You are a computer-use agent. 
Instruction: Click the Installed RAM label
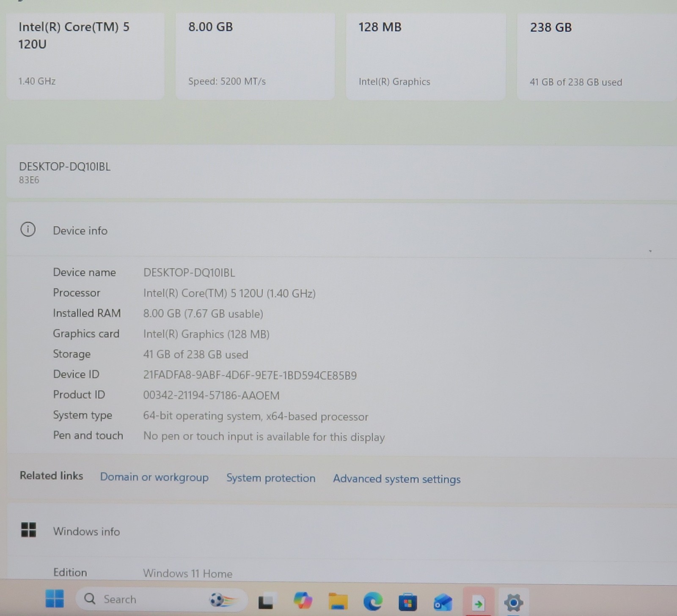pos(87,313)
